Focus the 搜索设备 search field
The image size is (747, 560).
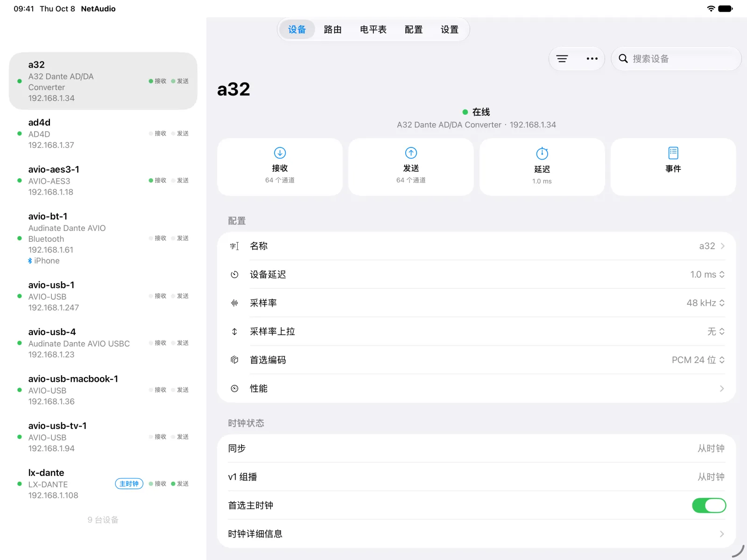677,59
